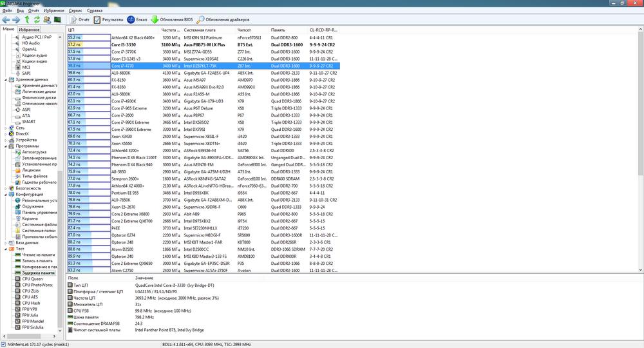This screenshot has width=644, height=348.
Task: Select Корзина tree item
Action: (30, 218)
